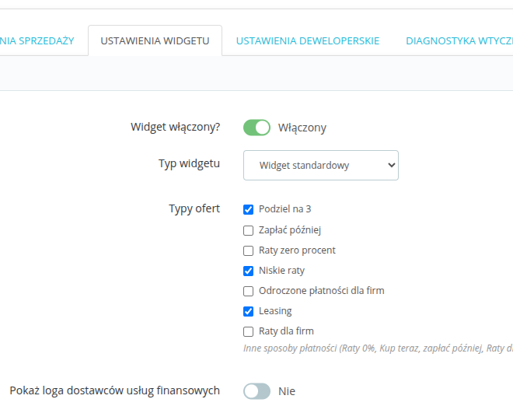Click the Typy ofert field label
This screenshot has width=513, height=420.
pyautogui.click(x=194, y=208)
